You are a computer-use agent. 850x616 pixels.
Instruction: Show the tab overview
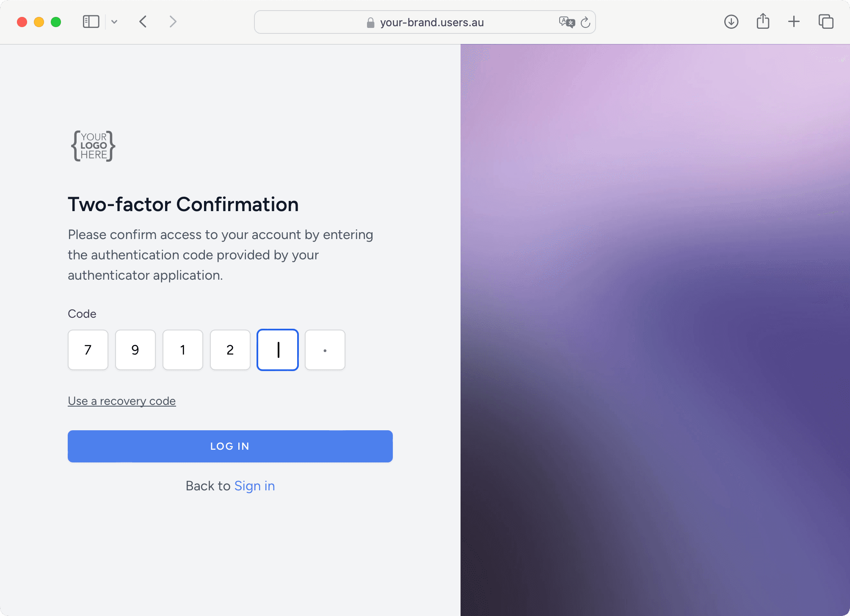coord(825,22)
